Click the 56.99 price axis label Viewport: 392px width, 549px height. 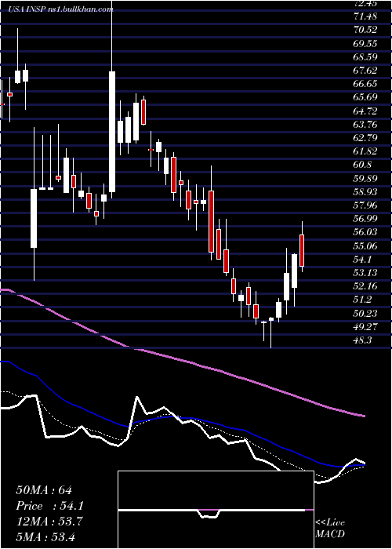coord(365,219)
